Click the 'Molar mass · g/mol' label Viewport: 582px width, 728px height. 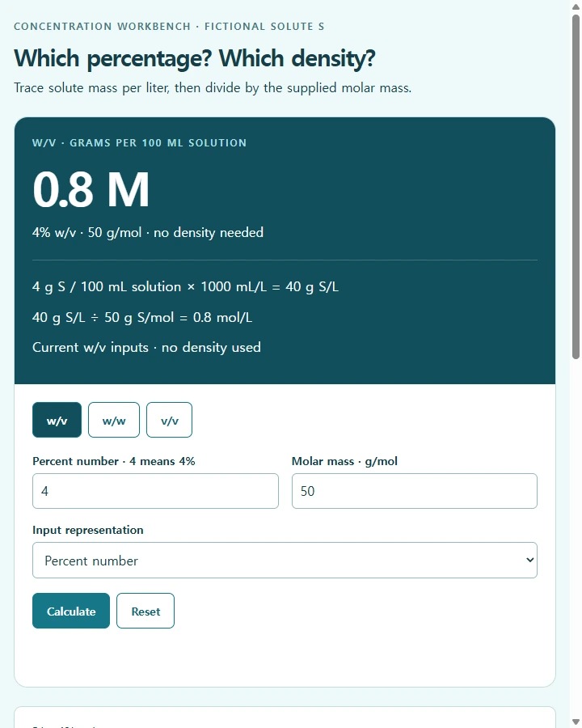click(x=344, y=461)
